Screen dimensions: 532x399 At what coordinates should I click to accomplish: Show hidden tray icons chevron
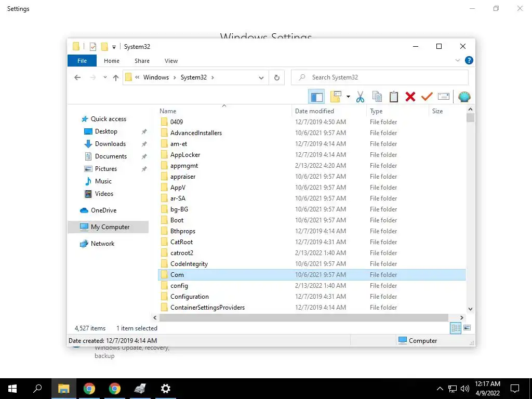(440, 389)
